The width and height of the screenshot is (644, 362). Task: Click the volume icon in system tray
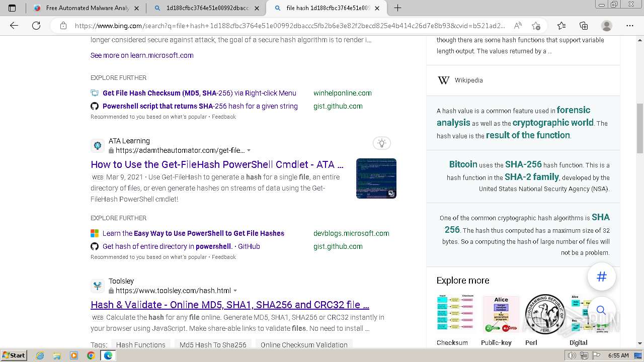tap(572, 355)
